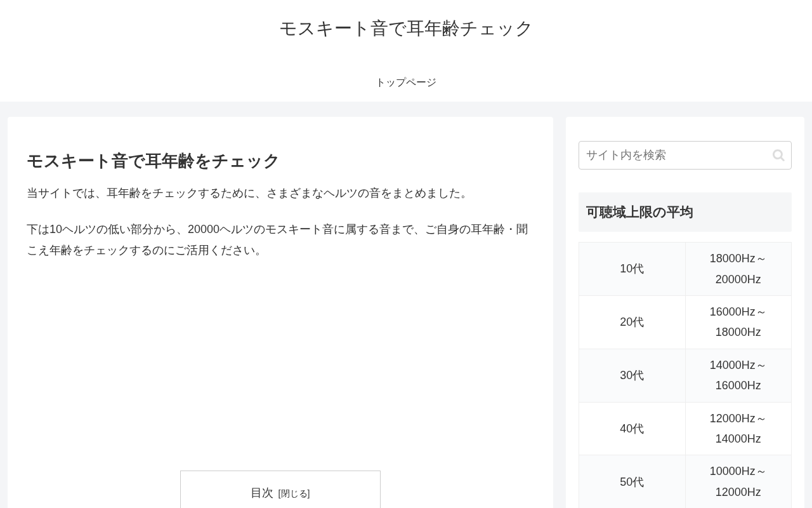Select the 30代 table cell
812x508 pixels.
point(632,375)
